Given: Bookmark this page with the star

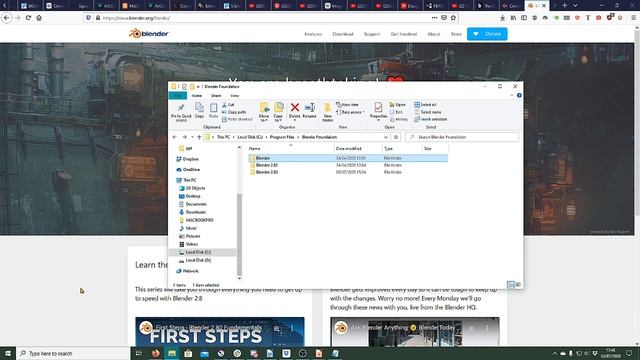Looking at the screenshot, I should coord(453,18).
